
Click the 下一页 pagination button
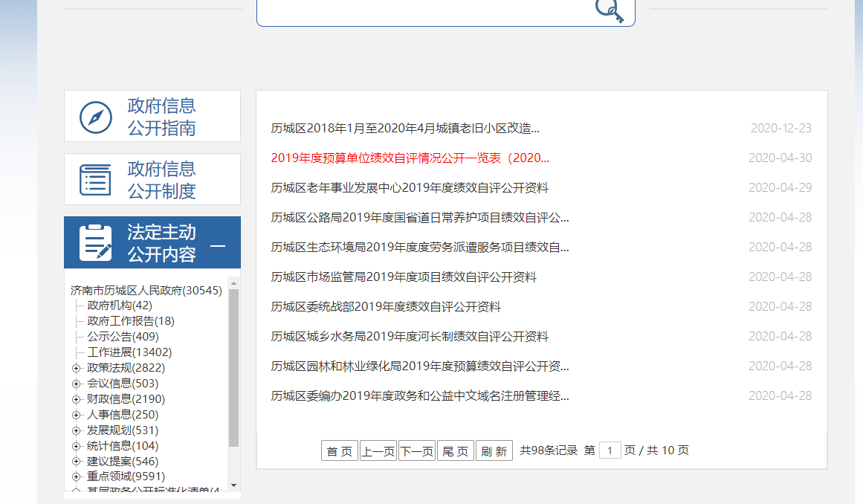tap(417, 450)
